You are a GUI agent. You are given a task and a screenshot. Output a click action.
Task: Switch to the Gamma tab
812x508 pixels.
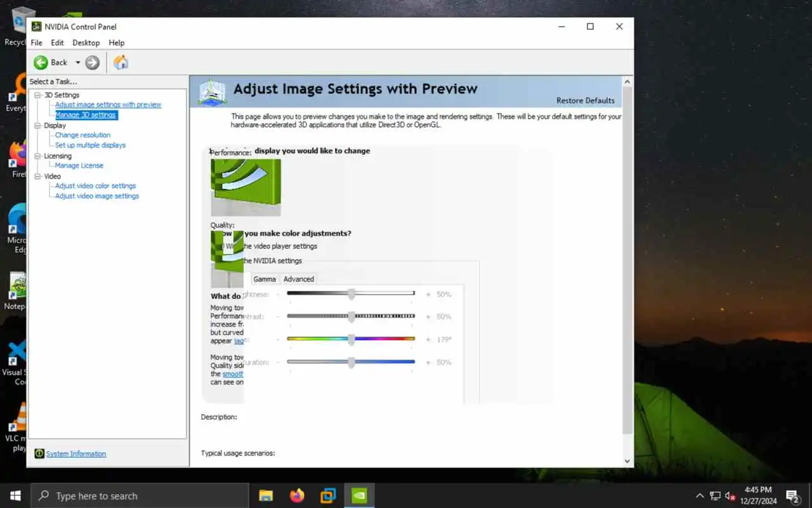[265, 279]
